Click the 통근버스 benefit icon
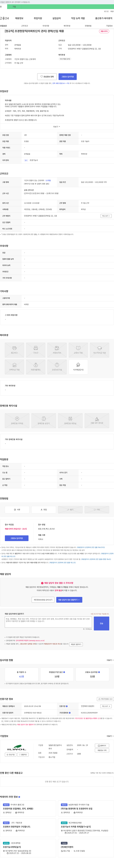114x868 pixels. (14, 350)
